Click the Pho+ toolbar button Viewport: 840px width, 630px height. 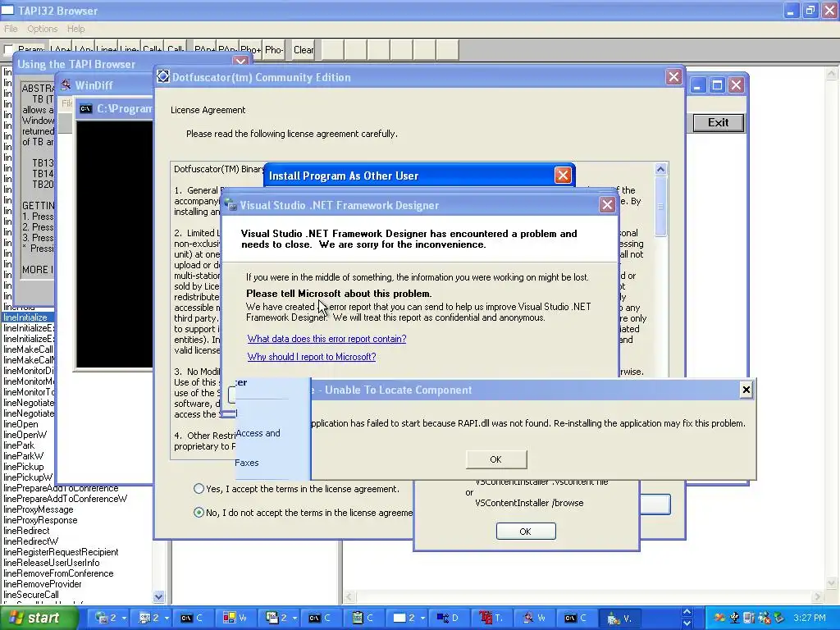click(250, 50)
